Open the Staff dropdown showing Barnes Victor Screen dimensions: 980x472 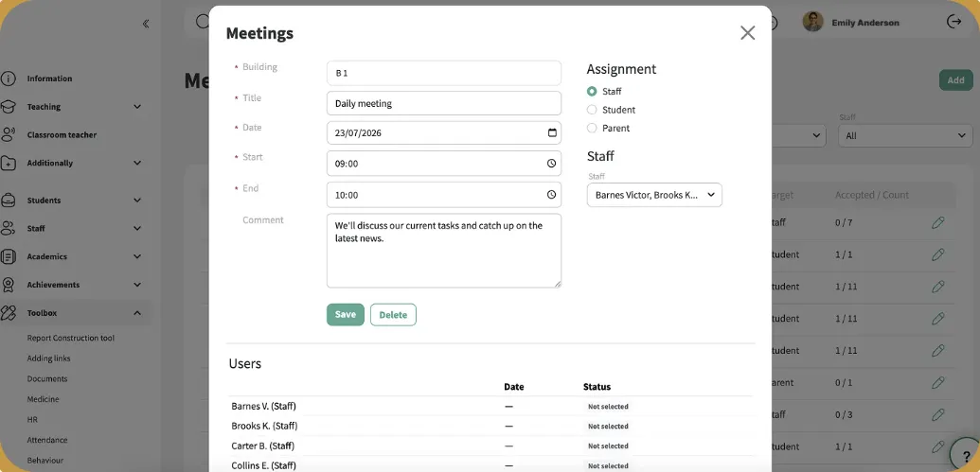pyautogui.click(x=654, y=195)
